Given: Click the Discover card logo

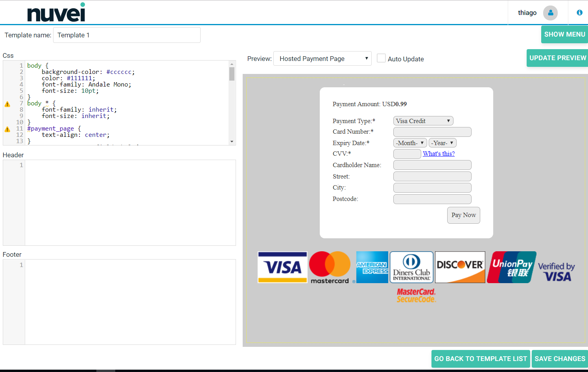Looking at the screenshot, I should [460, 267].
